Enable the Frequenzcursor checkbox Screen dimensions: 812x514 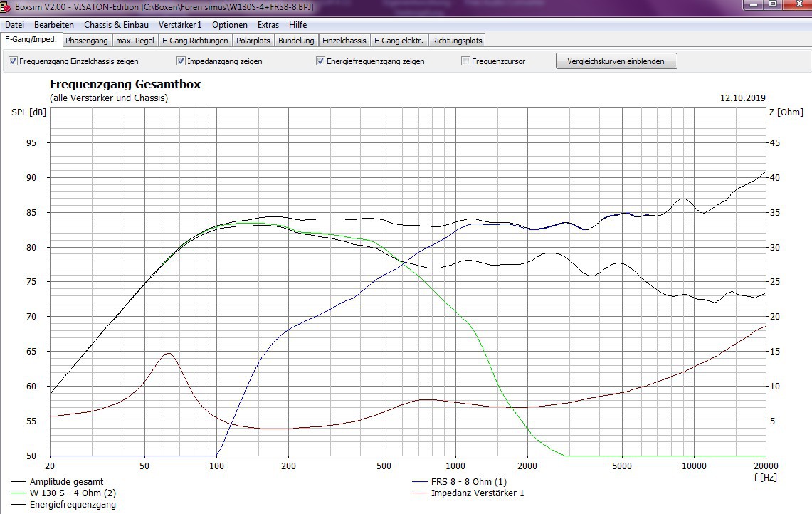click(465, 61)
